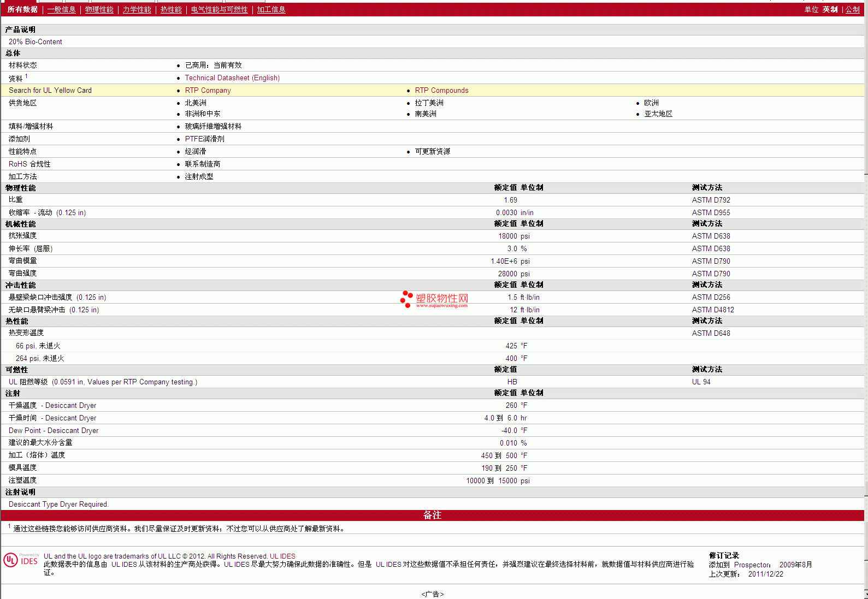Click the 修订记录 heading
The height and width of the screenshot is (599, 868).
[x=724, y=555]
